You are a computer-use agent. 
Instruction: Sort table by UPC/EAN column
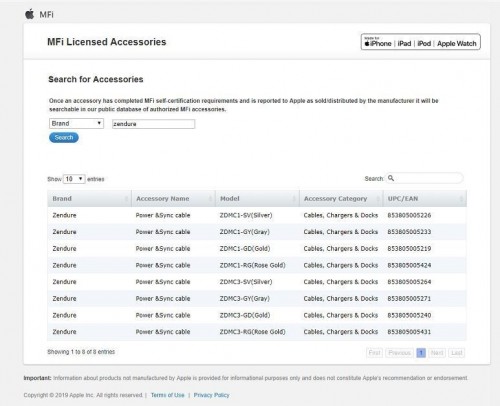[425, 199]
